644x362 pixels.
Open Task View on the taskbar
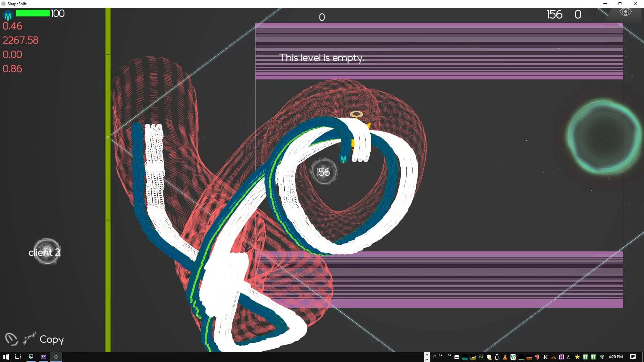tap(18, 357)
